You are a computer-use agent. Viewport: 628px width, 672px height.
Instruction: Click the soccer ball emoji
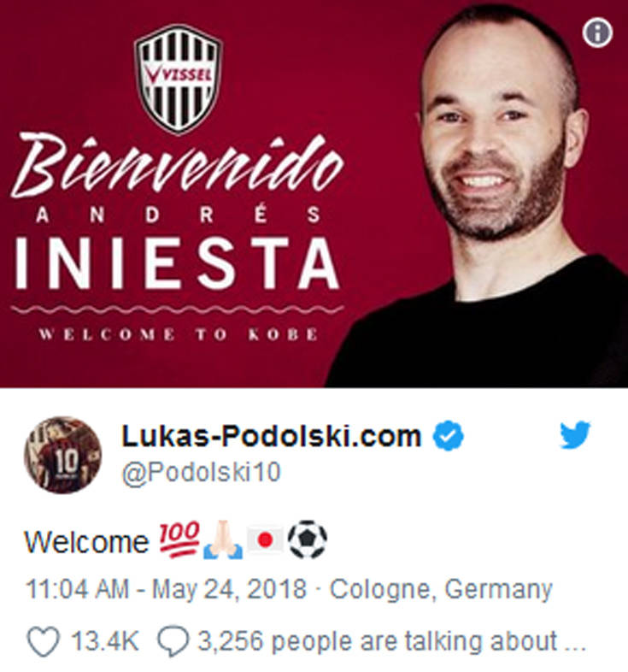[x=307, y=539]
